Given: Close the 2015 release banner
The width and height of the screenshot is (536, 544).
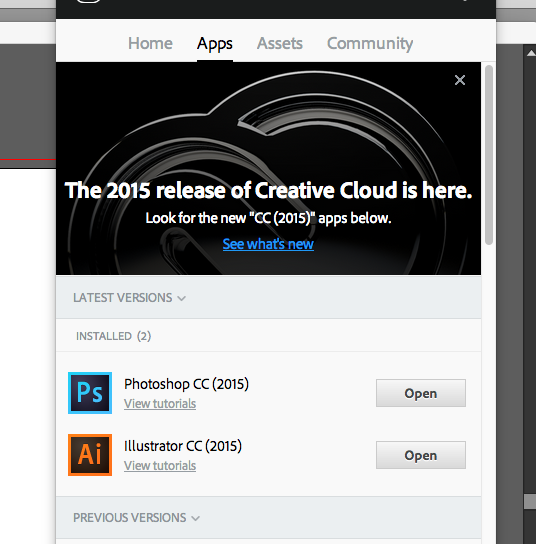Looking at the screenshot, I should 460,80.
